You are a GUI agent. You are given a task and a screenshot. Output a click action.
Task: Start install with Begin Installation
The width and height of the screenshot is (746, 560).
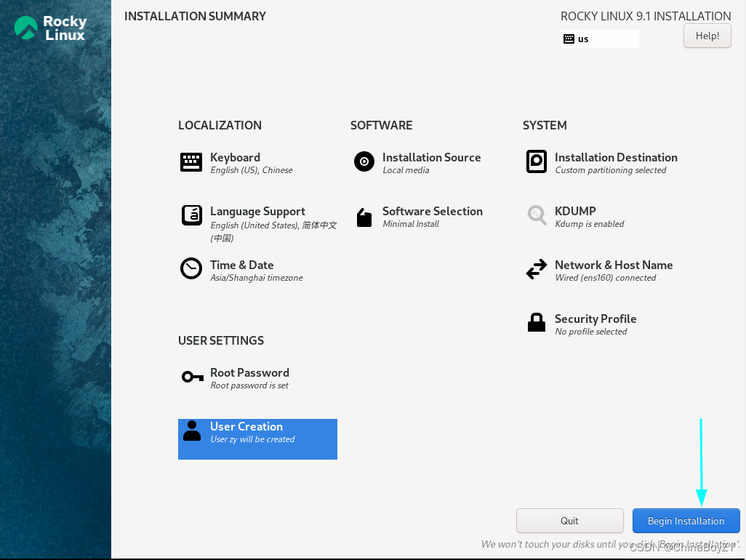(686, 521)
